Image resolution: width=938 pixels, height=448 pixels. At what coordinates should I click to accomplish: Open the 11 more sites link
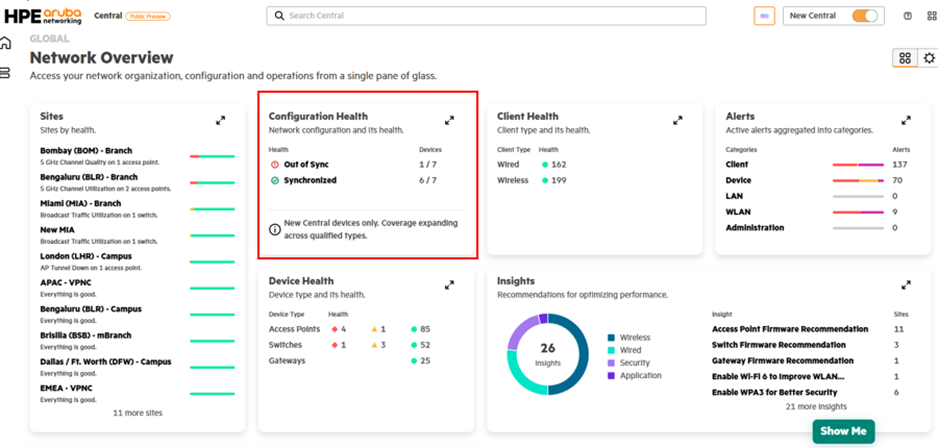click(x=137, y=412)
